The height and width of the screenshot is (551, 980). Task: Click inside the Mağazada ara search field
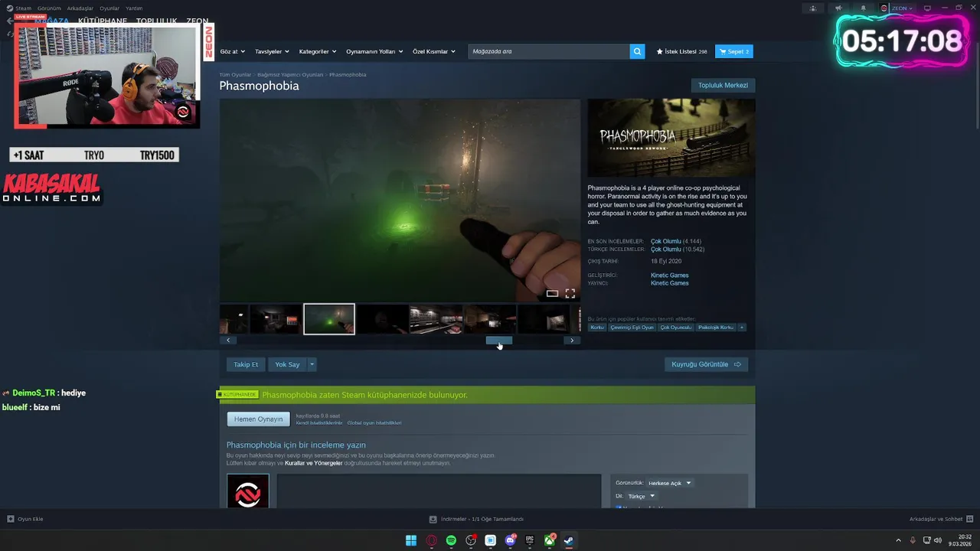tap(549, 51)
